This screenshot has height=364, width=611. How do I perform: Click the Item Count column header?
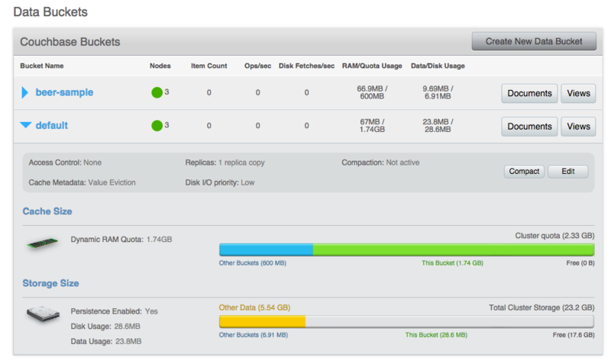[209, 66]
